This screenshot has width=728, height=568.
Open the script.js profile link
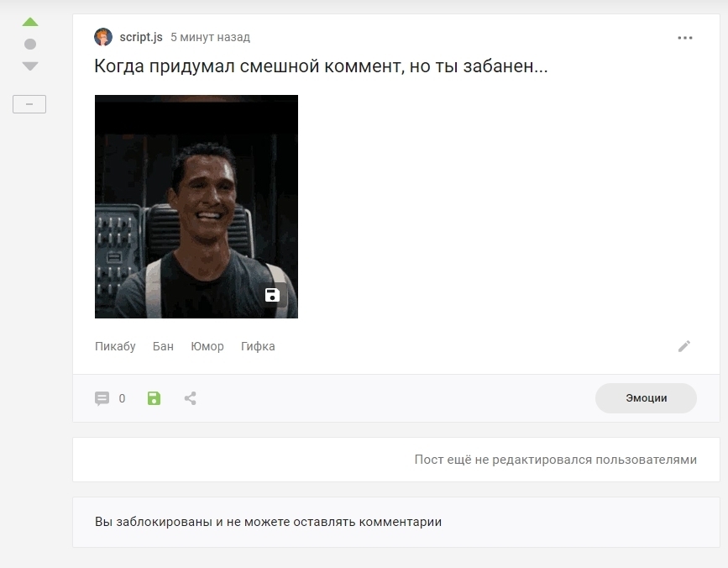coord(141,37)
